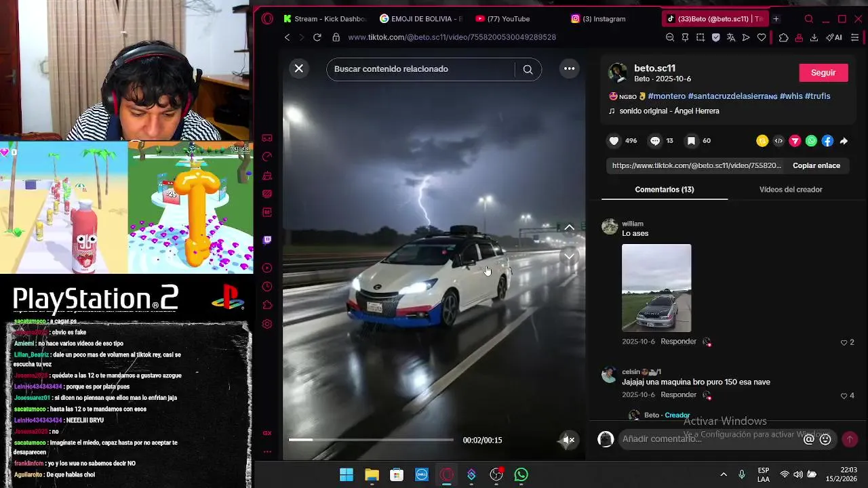Switch to EMOJI DE BOLIVIA browser tab
The image size is (868, 488).
coord(421,19)
